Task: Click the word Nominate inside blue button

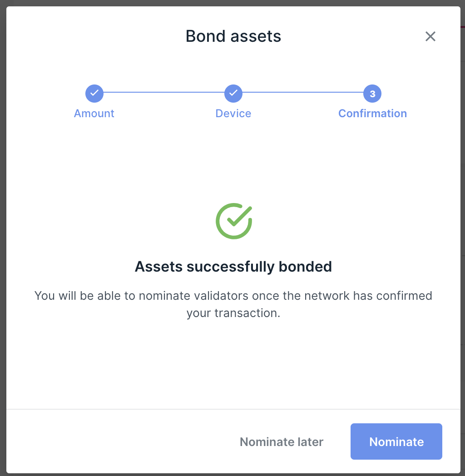Action: pyautogui.click(x=396, y=441)
